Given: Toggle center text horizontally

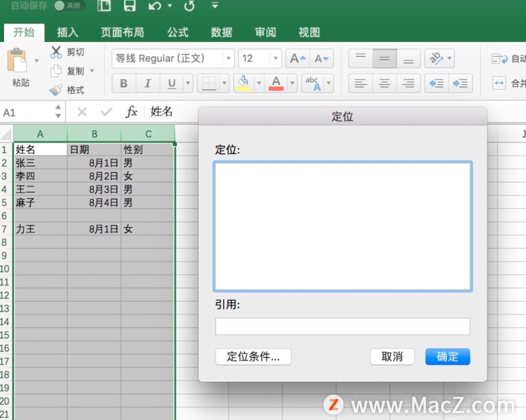Looking at the screenshot, I should click(x=385, y=83).
